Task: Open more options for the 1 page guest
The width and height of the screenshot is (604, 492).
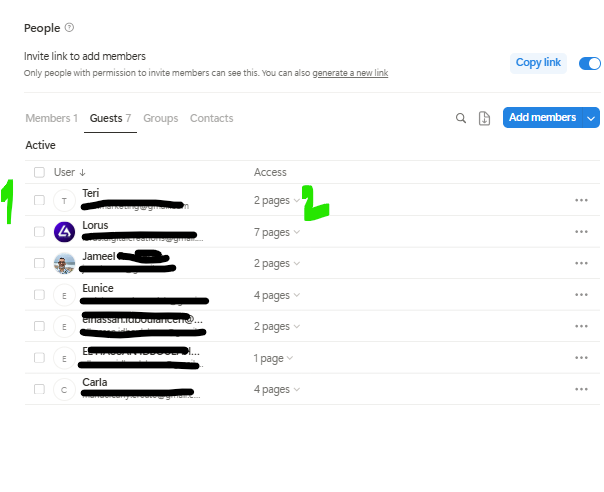Action: pyautogui.click(x=581, y=358)
